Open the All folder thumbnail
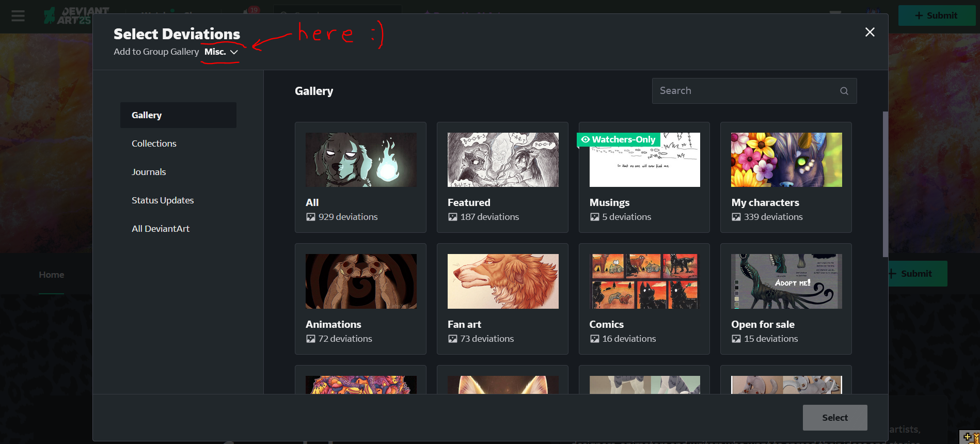The height and width of the screenshot is (444, 980). (361, 160)
